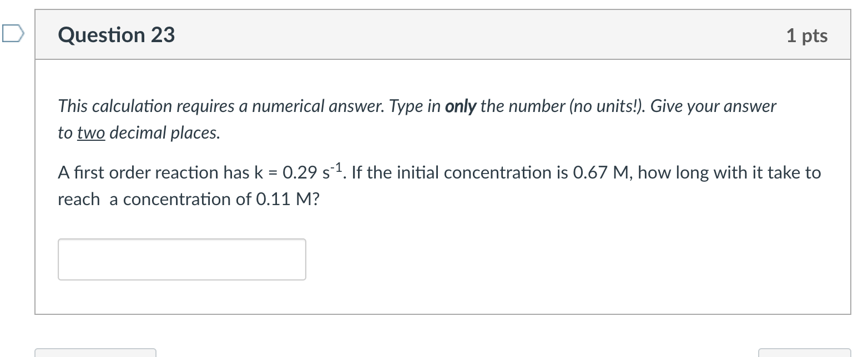
Task: Click the underlined word "two"
Action: [91, 133]
